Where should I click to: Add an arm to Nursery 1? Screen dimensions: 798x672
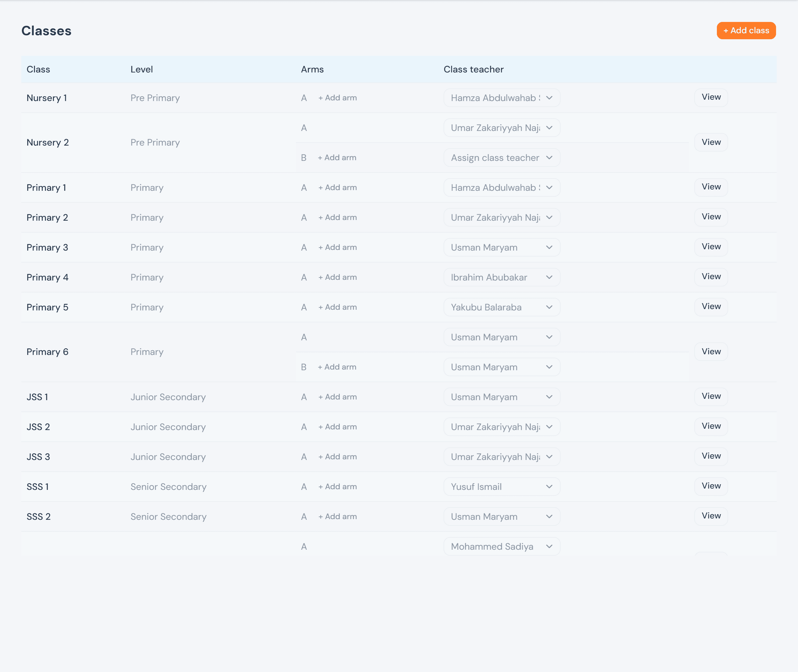pos(337,98)
